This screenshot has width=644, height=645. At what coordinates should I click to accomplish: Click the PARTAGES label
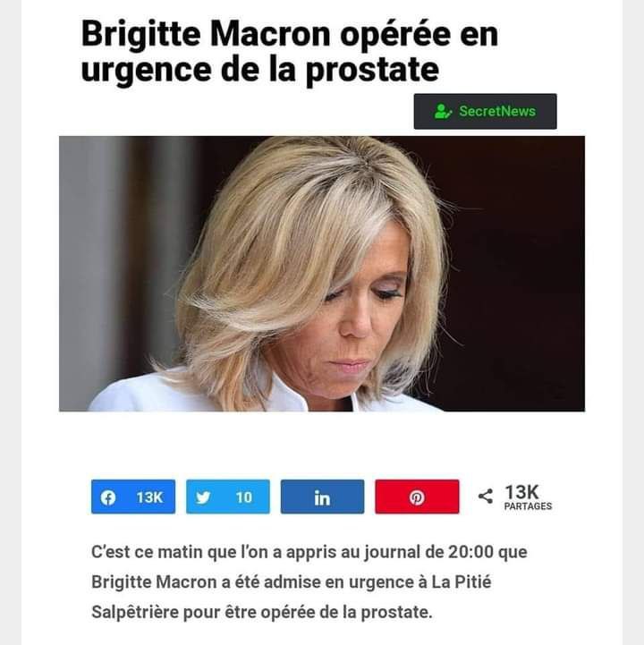[528, 506]
